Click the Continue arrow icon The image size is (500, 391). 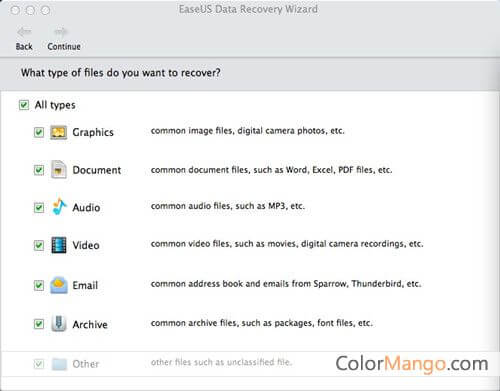pyautogui.click(x=61, y=32)
